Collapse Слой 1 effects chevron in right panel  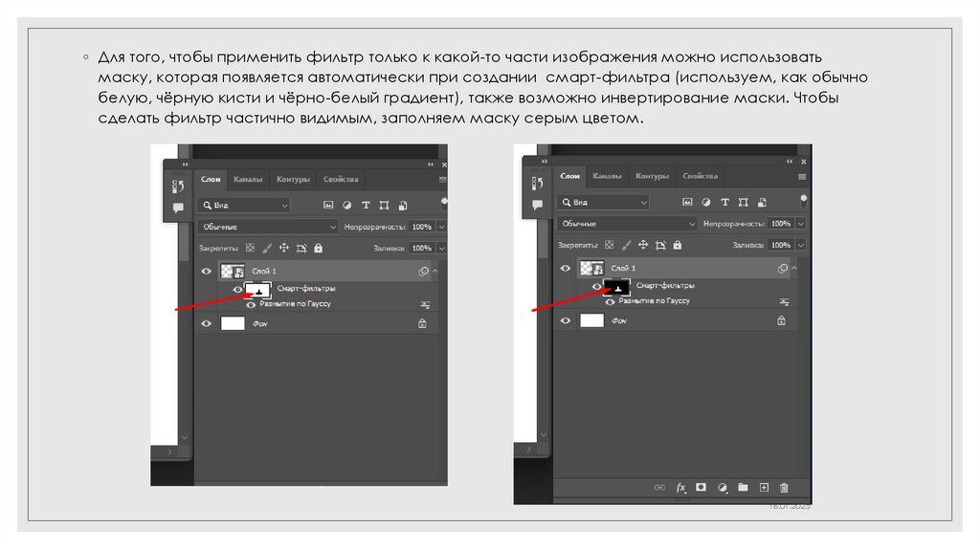point(794,268)
